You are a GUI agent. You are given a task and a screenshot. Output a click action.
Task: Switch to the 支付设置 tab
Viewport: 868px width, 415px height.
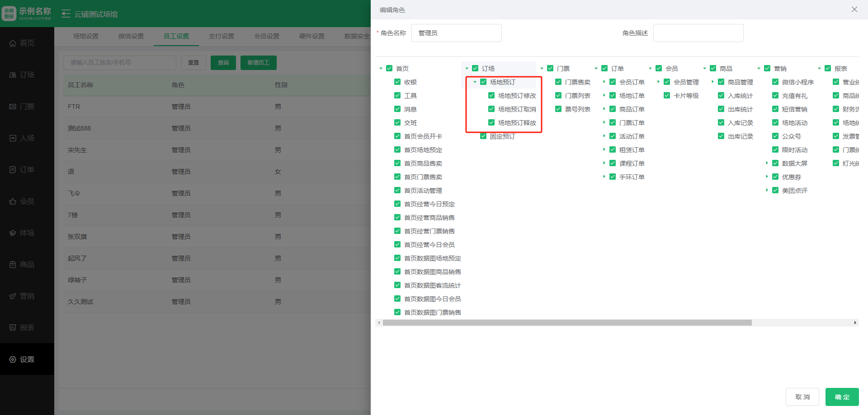click(x=222, y=36)
